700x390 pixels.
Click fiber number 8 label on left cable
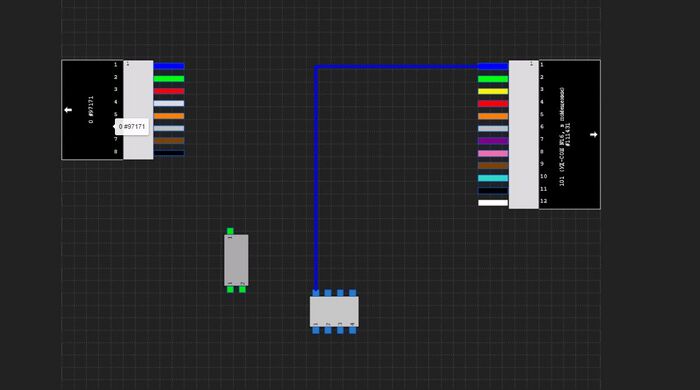tap(116, 152)
